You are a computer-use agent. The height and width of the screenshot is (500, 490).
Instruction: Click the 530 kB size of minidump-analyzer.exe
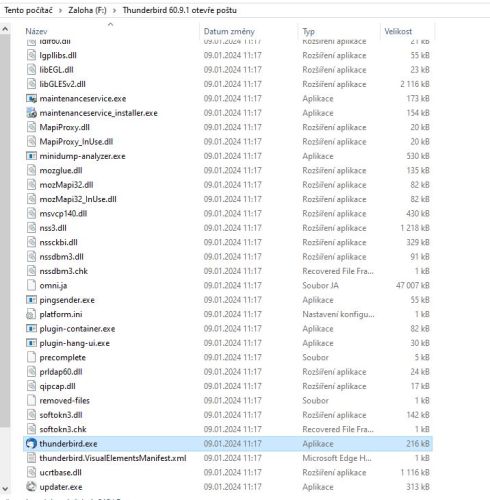pyautogui.click(x=418, y=156)
